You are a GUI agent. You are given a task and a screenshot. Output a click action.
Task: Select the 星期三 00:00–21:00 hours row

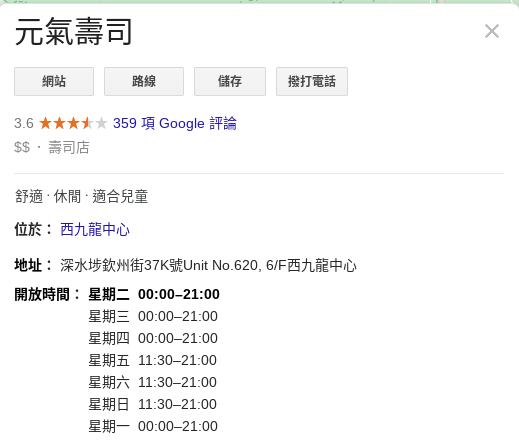pyautogui.click(x=153, y=316)
